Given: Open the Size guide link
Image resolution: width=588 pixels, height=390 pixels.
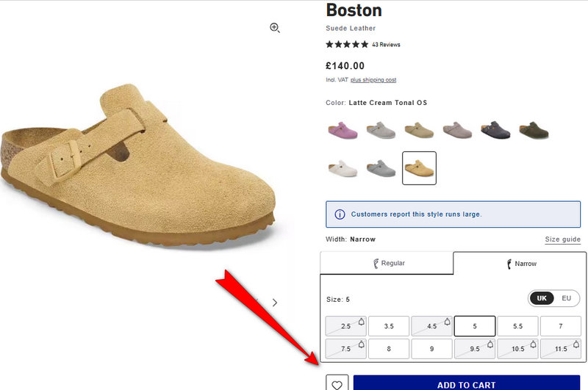Looking at the screenshot, I should tap(562, 239).
